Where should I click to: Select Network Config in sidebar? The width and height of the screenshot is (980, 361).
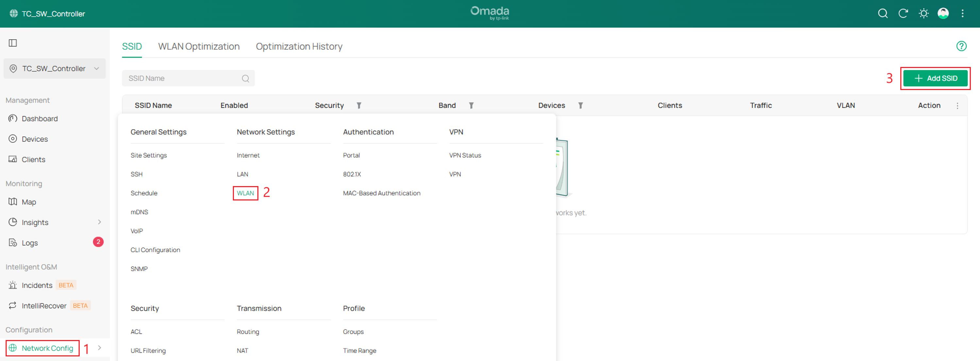tap(47, 348)
